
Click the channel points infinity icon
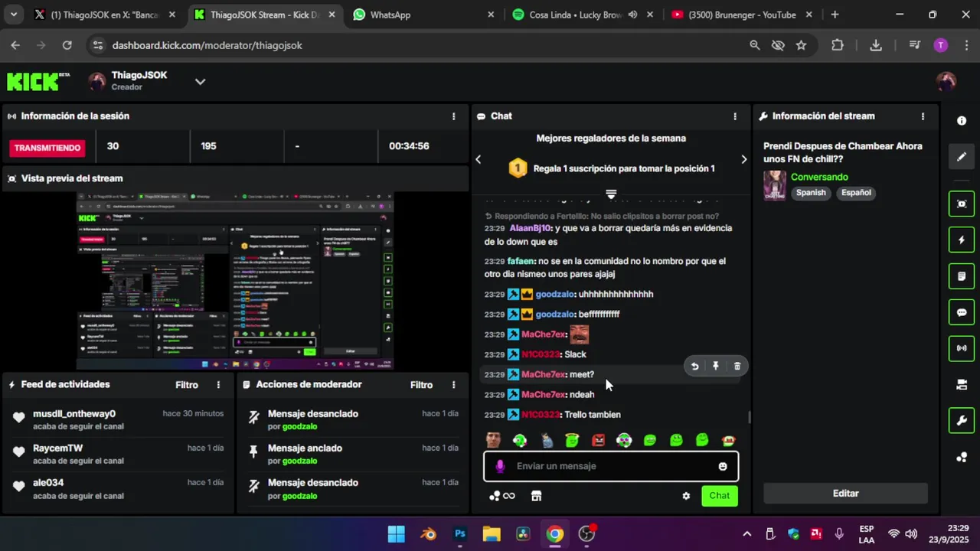tap(502, 496)
